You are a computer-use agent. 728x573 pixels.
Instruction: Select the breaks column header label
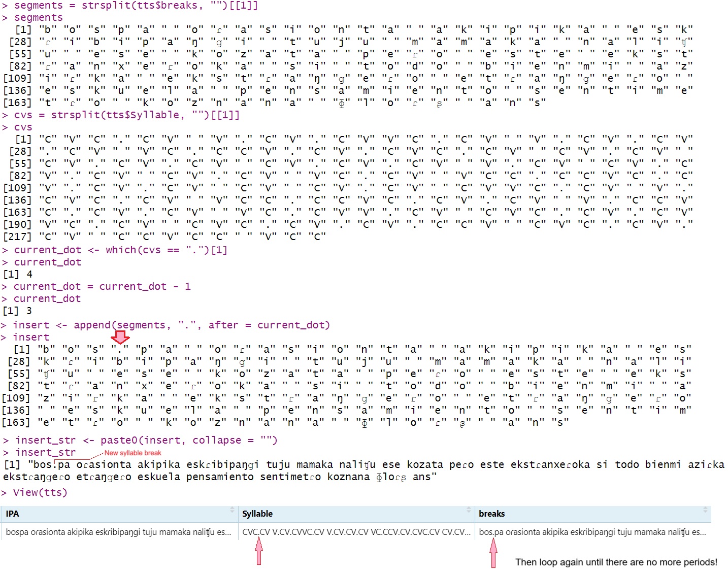point(491,514)
